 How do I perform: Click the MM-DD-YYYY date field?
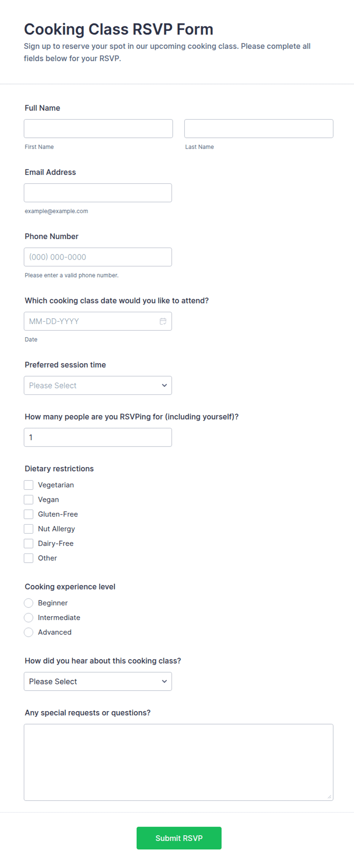pos(98,321)
